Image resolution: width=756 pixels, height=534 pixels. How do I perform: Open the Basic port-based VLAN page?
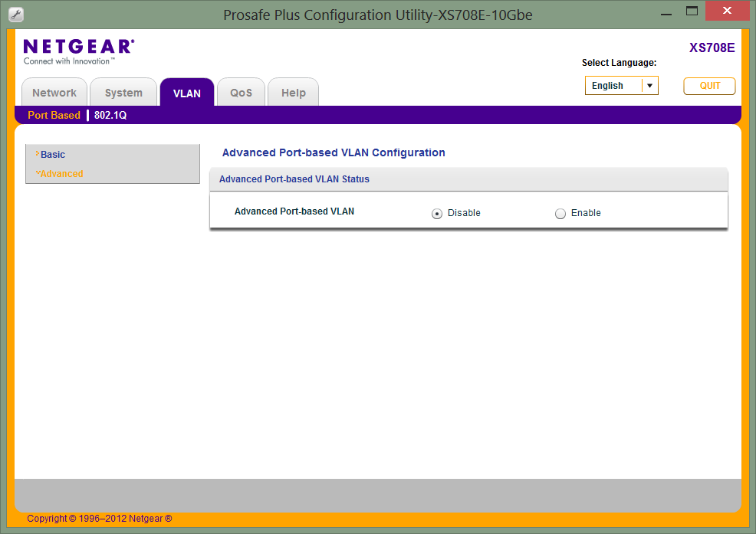pos(53,154)
